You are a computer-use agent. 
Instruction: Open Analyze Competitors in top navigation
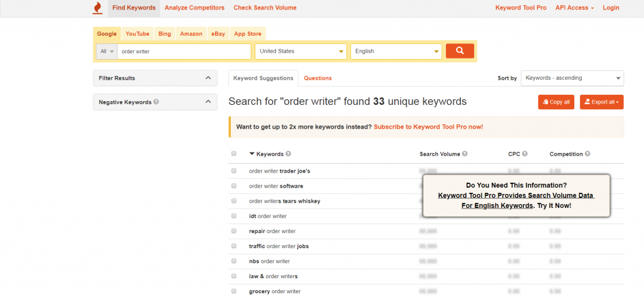click(x=195, y=8)
